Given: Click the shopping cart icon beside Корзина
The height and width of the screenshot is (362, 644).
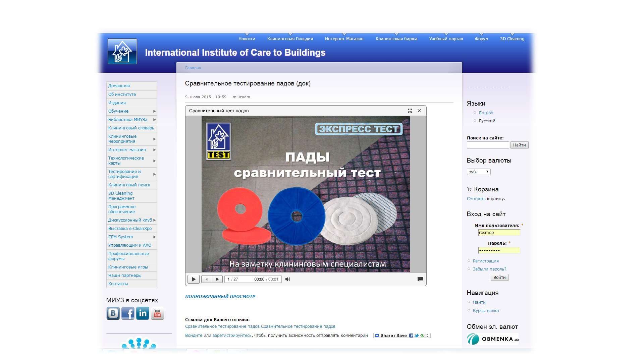Looking at the screenshot, I should (470, 189).
